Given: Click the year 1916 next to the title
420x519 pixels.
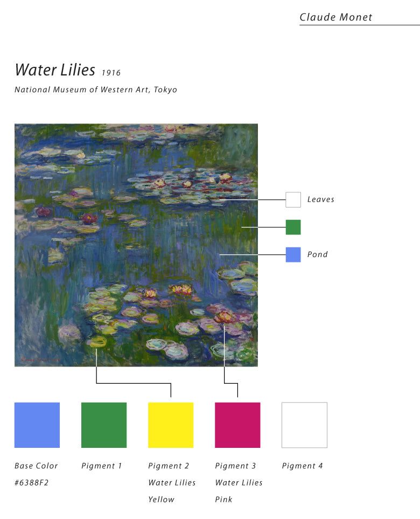Looking at the screenshot, I should [111, 73].
